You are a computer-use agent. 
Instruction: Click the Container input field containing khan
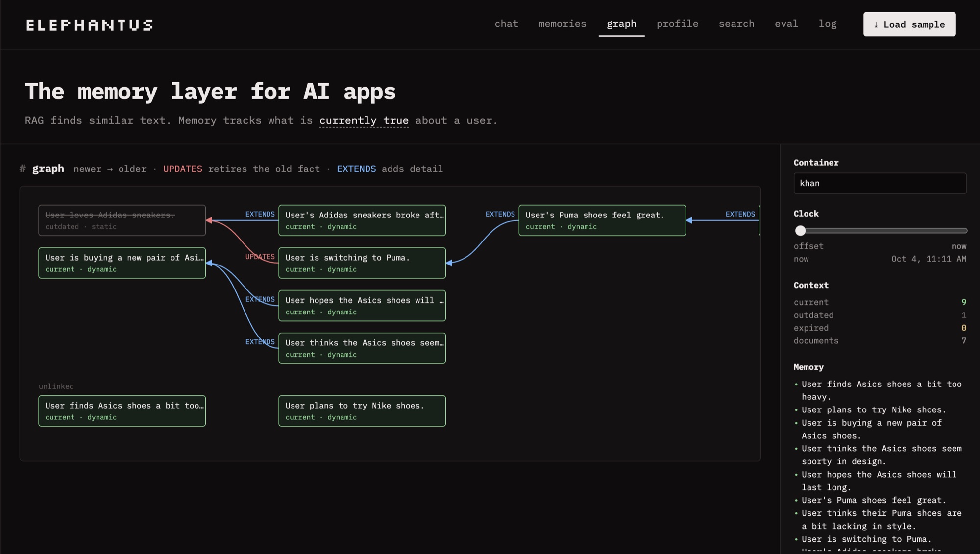tap(880, 183)
